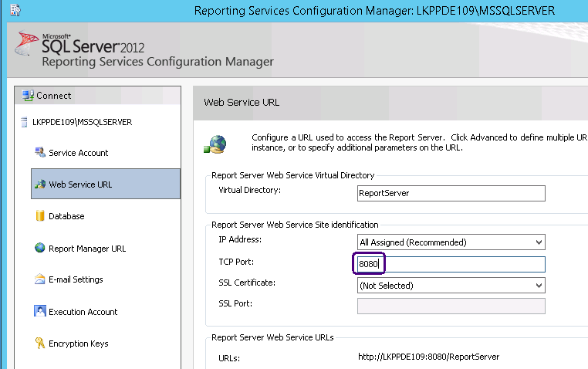The height and width of the screenshot is (369, 588).
Task: Click the Encryption Keys icon
Action: coord(40,343)
